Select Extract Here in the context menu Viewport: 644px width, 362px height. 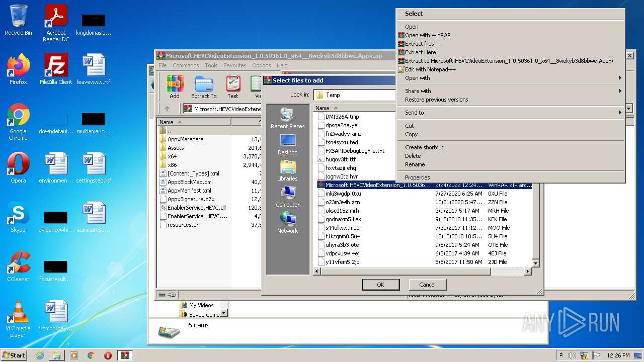[x=510, y=52]
